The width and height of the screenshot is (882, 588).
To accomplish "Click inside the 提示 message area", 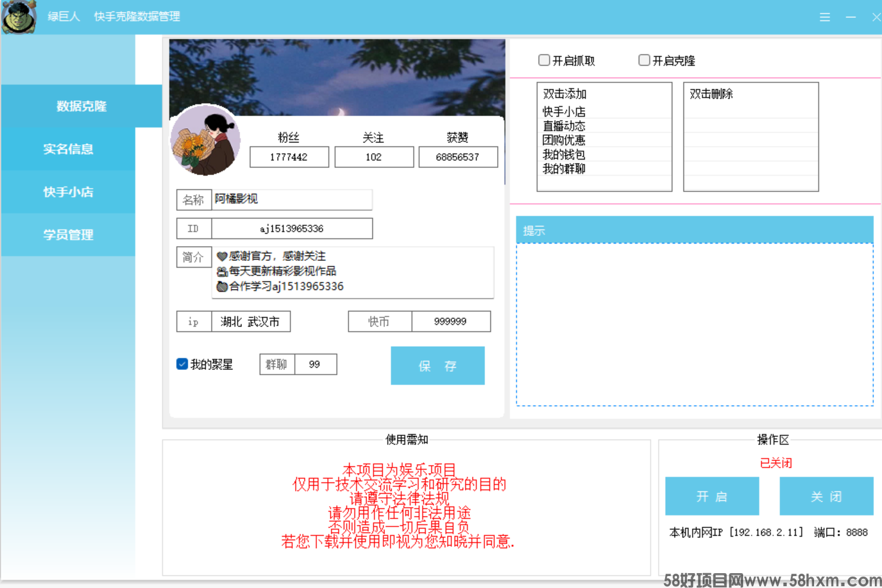I will (x=695, y=325).
